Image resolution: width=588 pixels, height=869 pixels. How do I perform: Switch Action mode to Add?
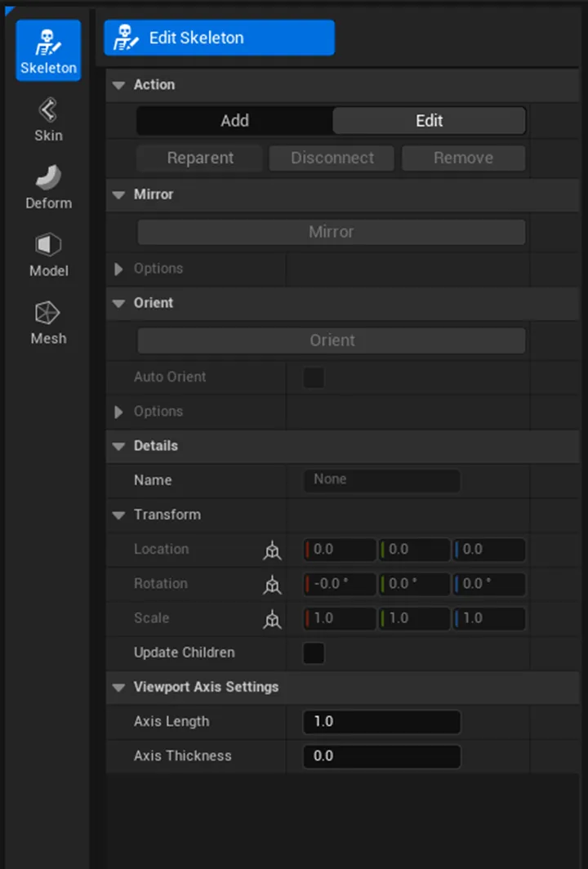[234, 121]
